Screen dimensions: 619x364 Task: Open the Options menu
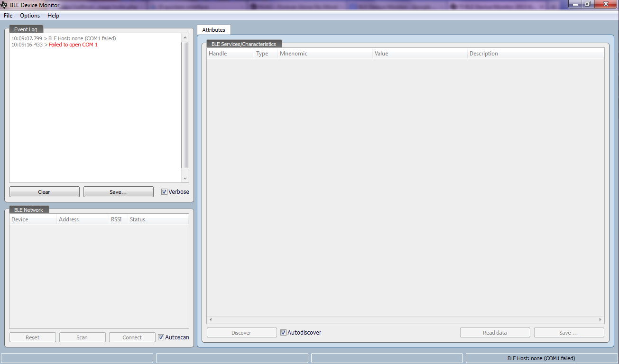click(x=29, y=16)
